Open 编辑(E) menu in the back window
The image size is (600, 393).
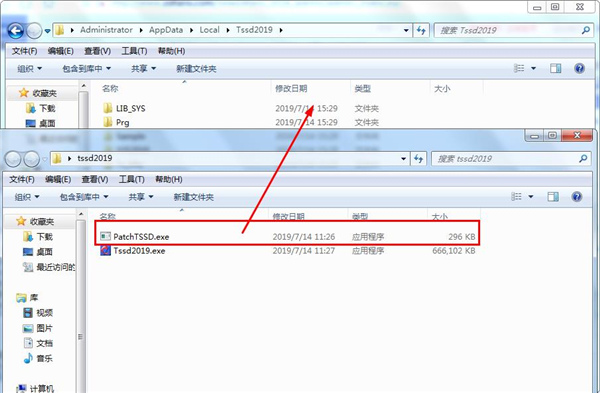60,51
